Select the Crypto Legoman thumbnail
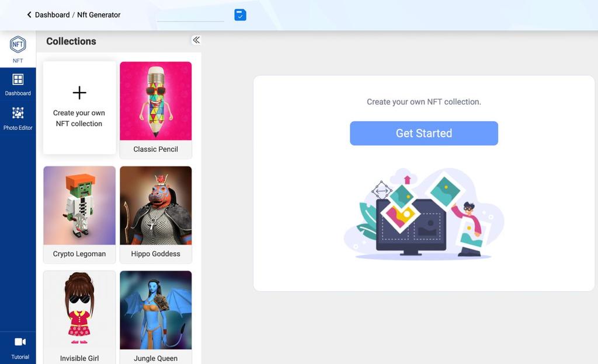The image size is (598, 364). click(79, 205)
